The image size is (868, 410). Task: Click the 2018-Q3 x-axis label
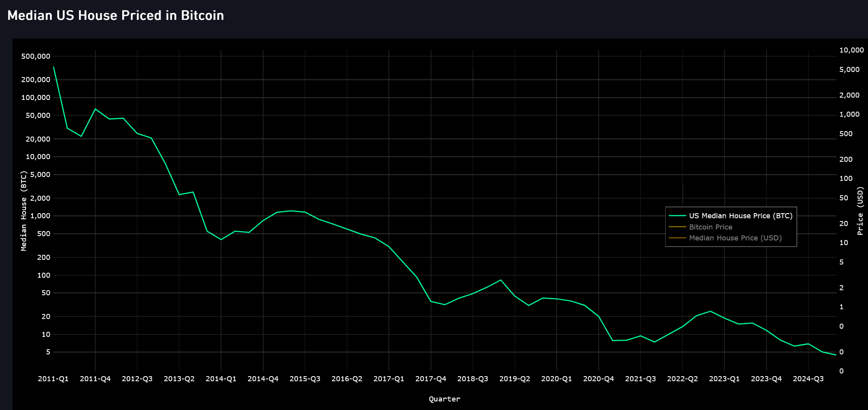pyautogui.click(x=473, y=379)
